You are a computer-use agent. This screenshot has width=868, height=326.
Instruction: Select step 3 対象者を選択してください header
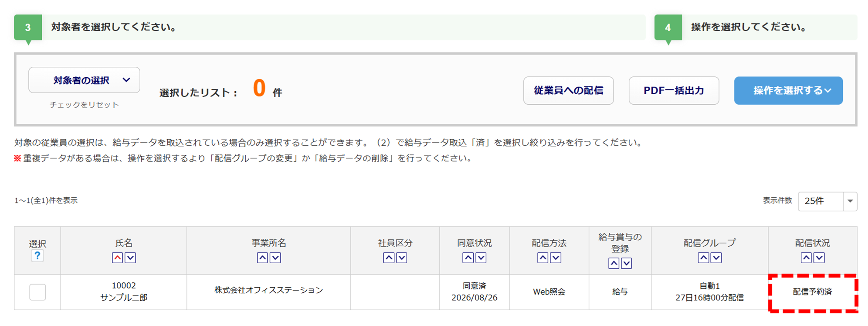(x=329, y=27)
